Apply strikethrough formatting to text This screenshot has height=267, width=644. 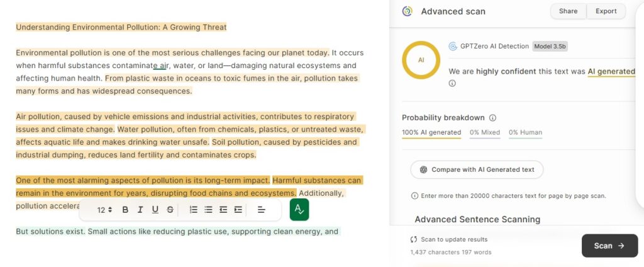[170, 210]
